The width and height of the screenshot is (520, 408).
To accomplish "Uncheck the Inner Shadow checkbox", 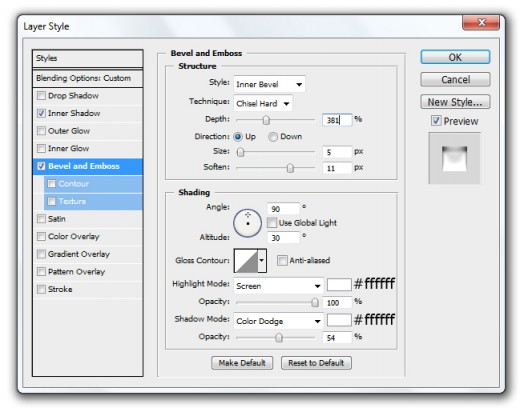I will 41,113.
